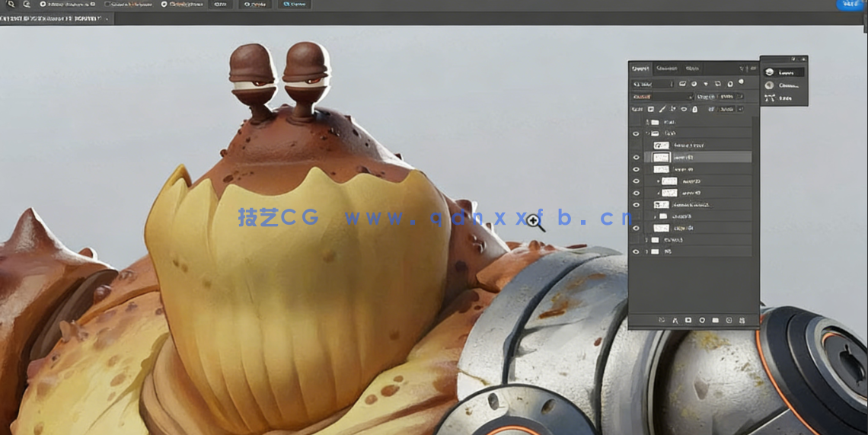Filter layers by adjustment layers icon
The image size is (868, 435).
click(x=694, y=84)
